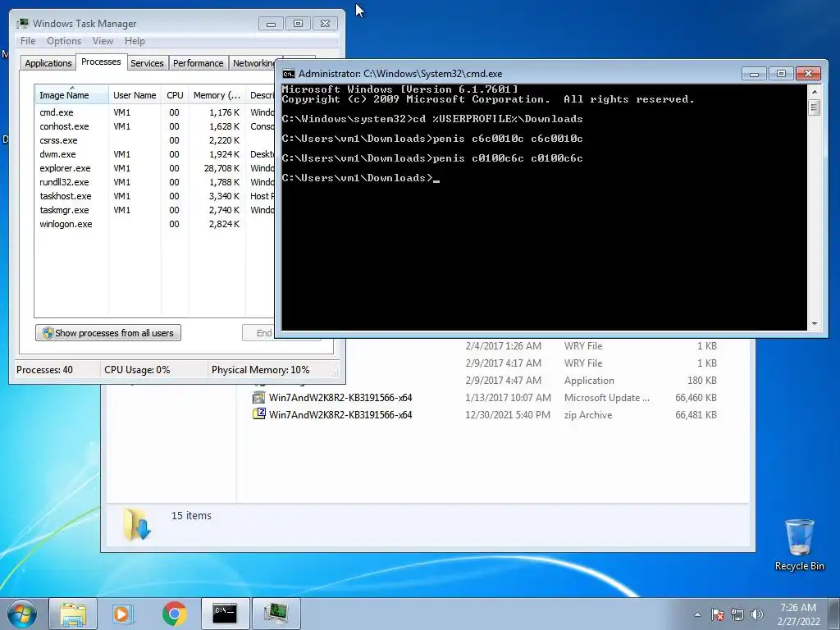
Task: Select dwm.exe process row
Action: [x=154, y=154]
